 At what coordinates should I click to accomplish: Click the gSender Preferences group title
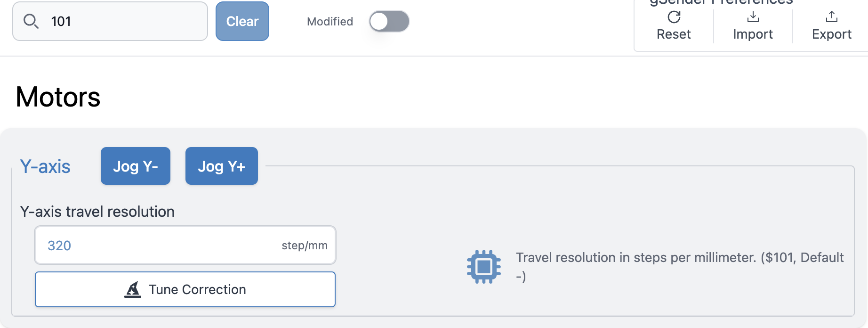(721, 2)
